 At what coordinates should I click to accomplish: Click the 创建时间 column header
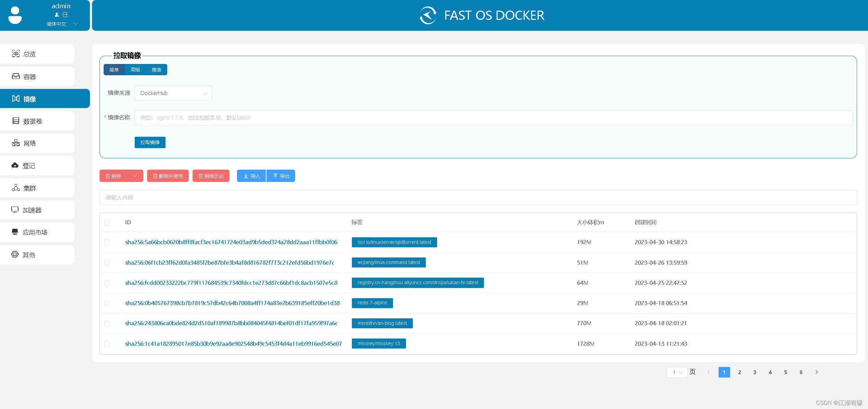click(x=646, y=222)
